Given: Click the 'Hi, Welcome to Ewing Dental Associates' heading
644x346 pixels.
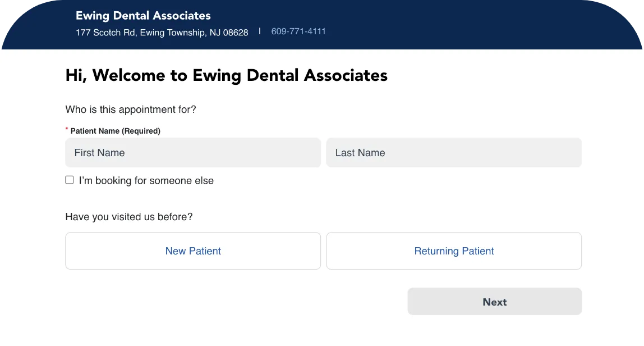Looking at the screenshot, I should 226,75.
